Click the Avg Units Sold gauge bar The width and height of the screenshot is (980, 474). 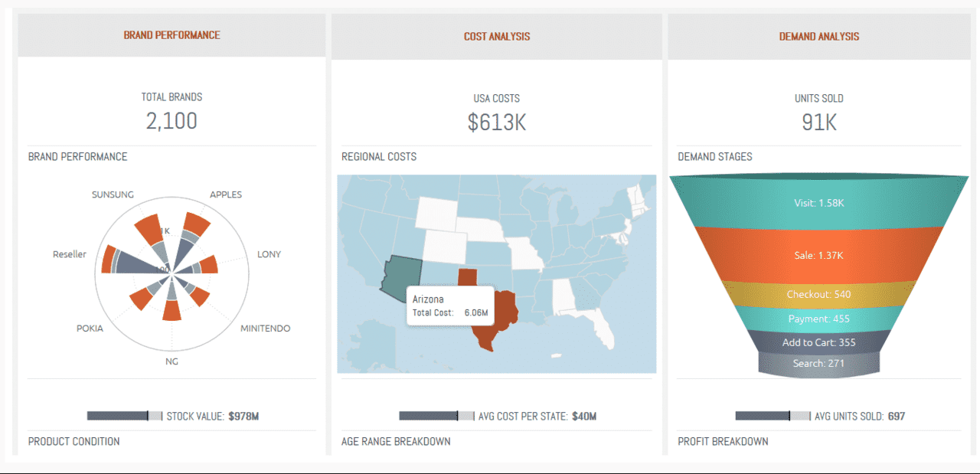pos(773,416)
